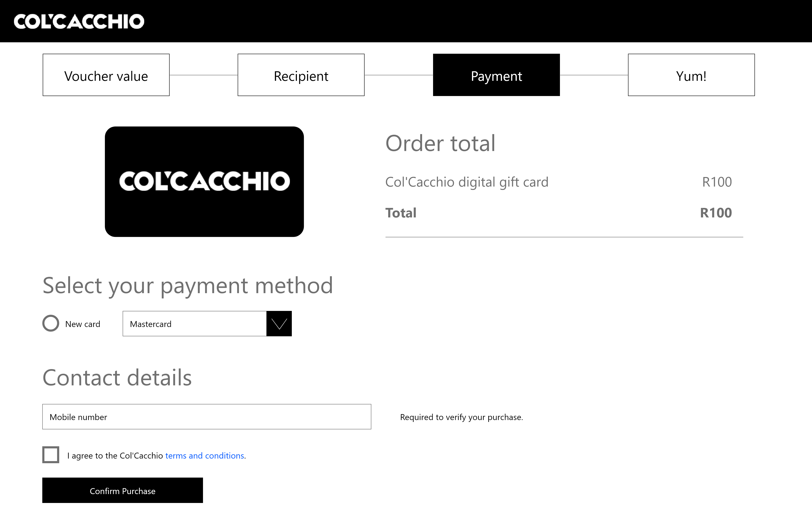
Task: Expand the card dropdown arrow
Action: coord(279,323)
